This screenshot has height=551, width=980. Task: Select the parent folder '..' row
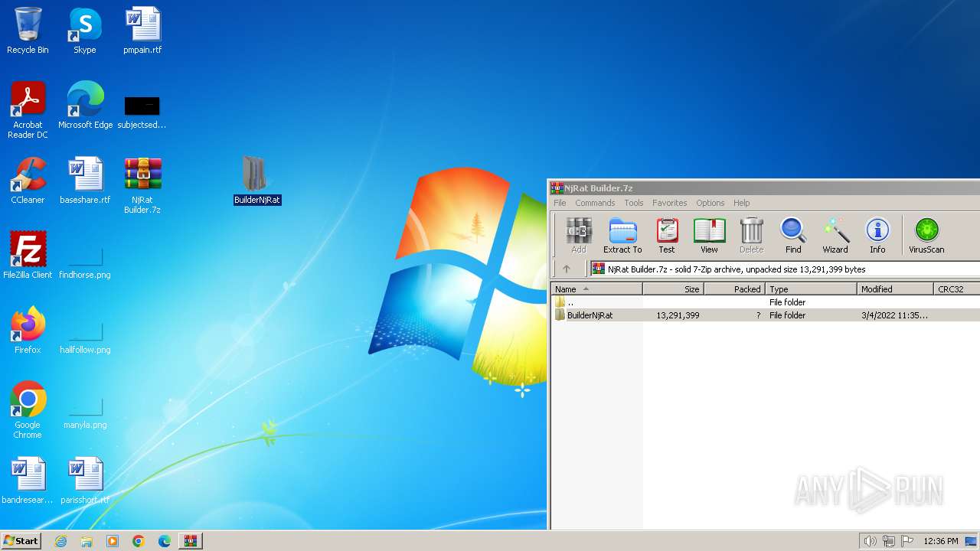765,302
